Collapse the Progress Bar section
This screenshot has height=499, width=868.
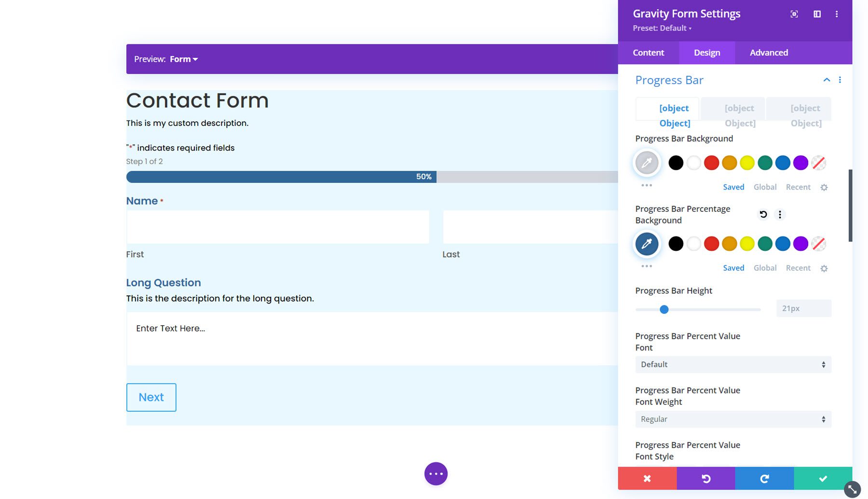[827, 80]
